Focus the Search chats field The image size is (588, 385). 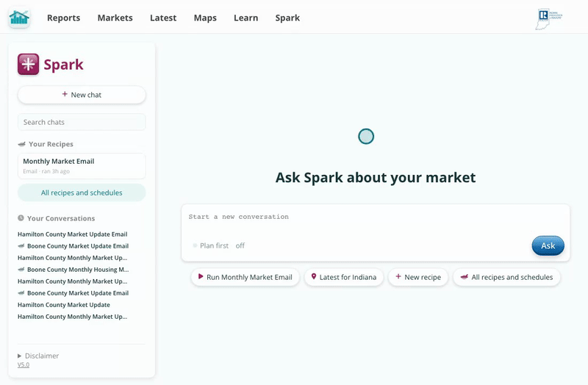[82, 122]
